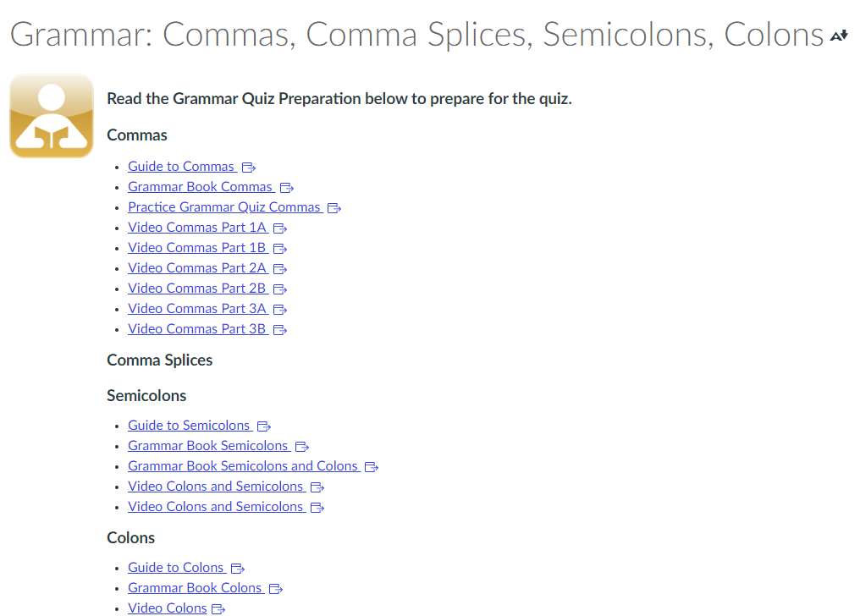Click the external link icon beside Guide to Commas
860x616 pixels.
pos(249,168)
